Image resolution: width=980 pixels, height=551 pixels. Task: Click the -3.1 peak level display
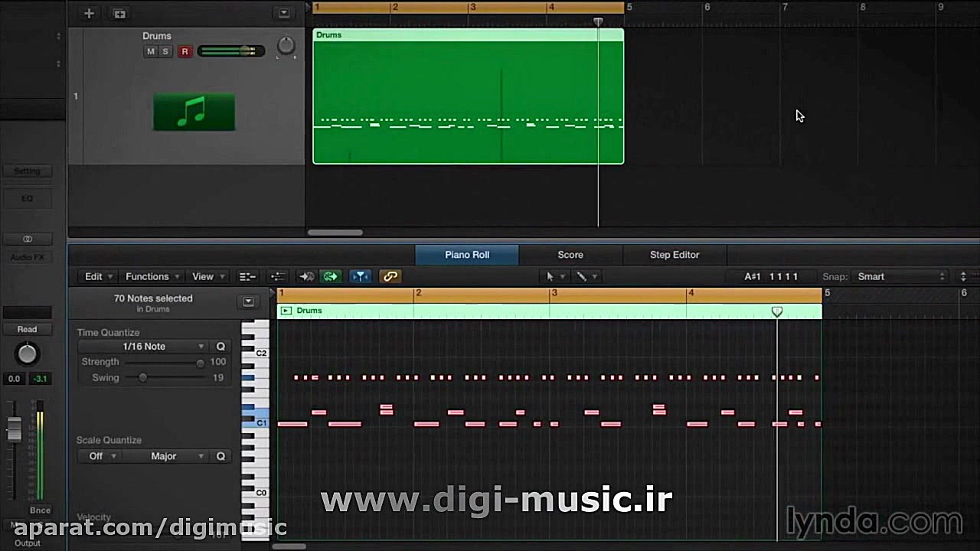(x=39, y=379)
